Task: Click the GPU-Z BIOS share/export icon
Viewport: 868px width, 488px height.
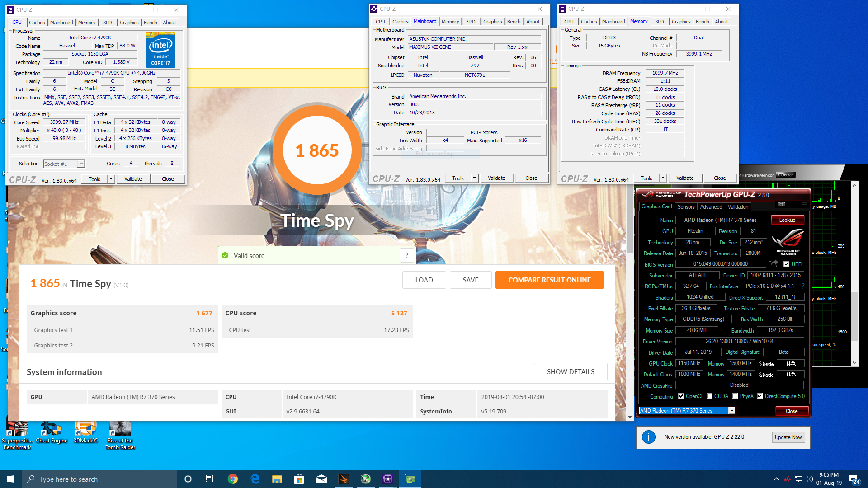Action: [774, 264]
